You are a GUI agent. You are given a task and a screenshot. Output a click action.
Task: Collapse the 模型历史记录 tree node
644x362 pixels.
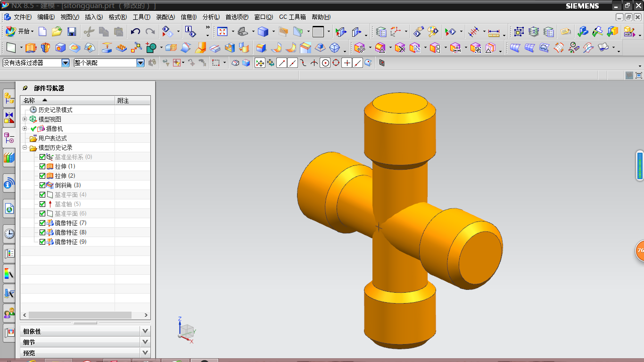(25, 148)
